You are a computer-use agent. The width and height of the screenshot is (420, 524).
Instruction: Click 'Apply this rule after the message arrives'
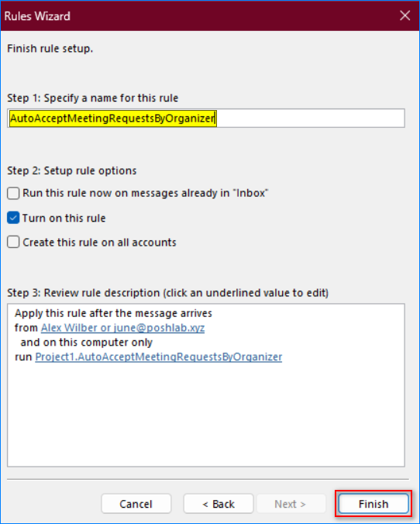pyautogui.click(x=113, y=313)
